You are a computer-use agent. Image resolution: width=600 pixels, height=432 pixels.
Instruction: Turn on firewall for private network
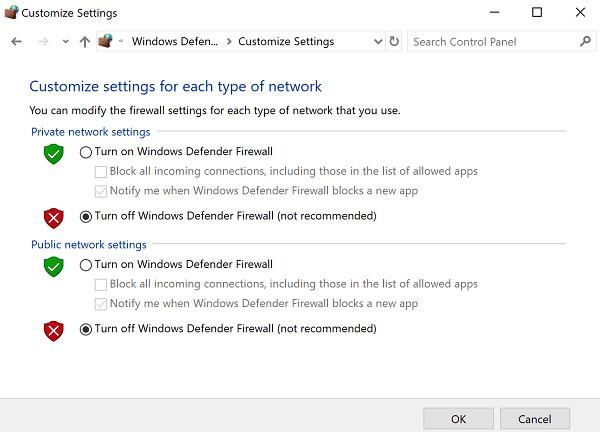pos(86,152)
